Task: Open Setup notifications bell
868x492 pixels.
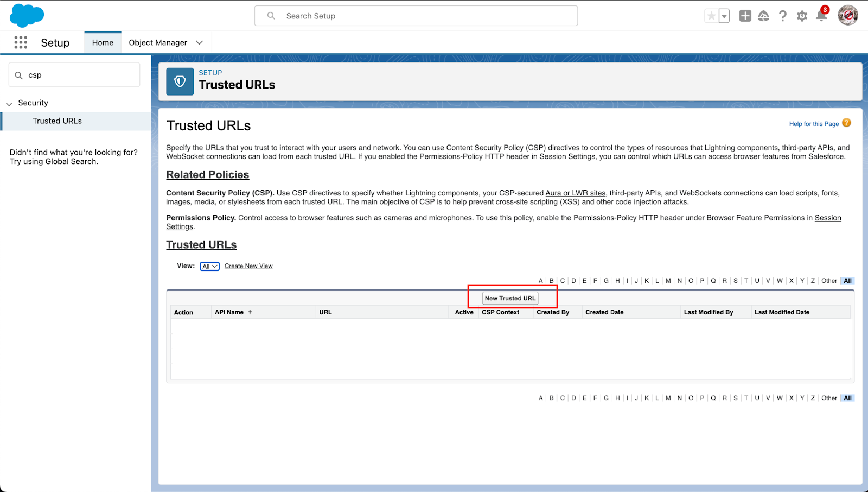Action: (x=821, y=16)
